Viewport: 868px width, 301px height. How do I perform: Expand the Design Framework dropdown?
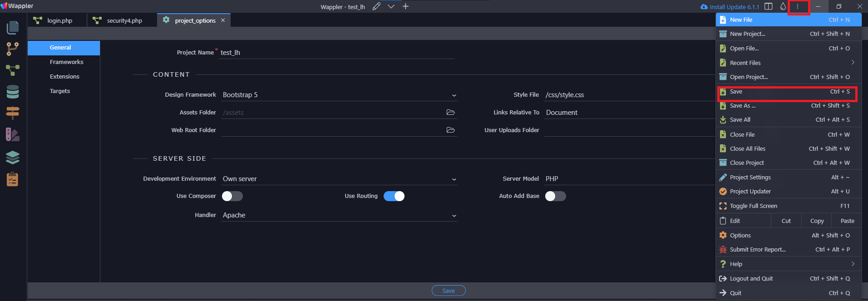(x=339, y=95)
